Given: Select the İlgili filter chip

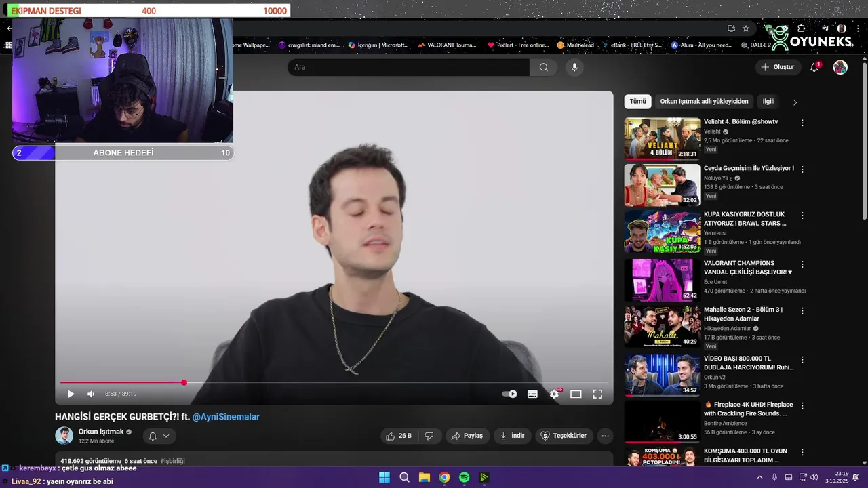Looking at the screenshot, I should (768, 102).
